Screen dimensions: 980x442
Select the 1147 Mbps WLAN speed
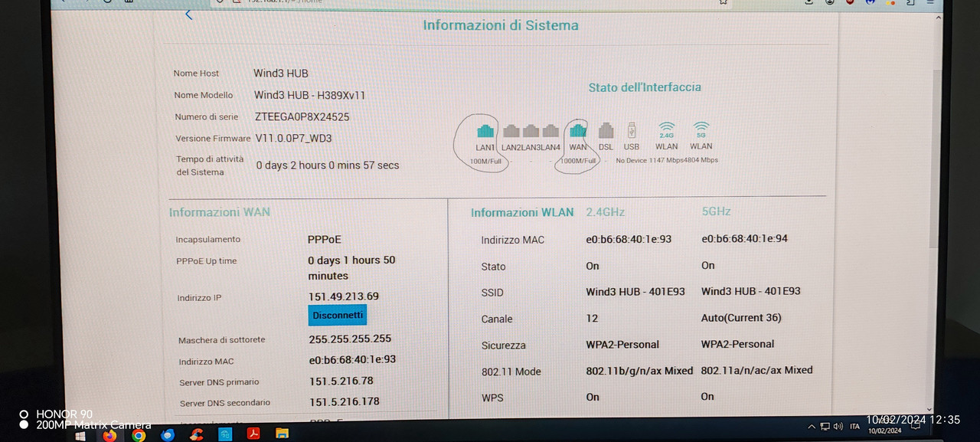[665, 160]
